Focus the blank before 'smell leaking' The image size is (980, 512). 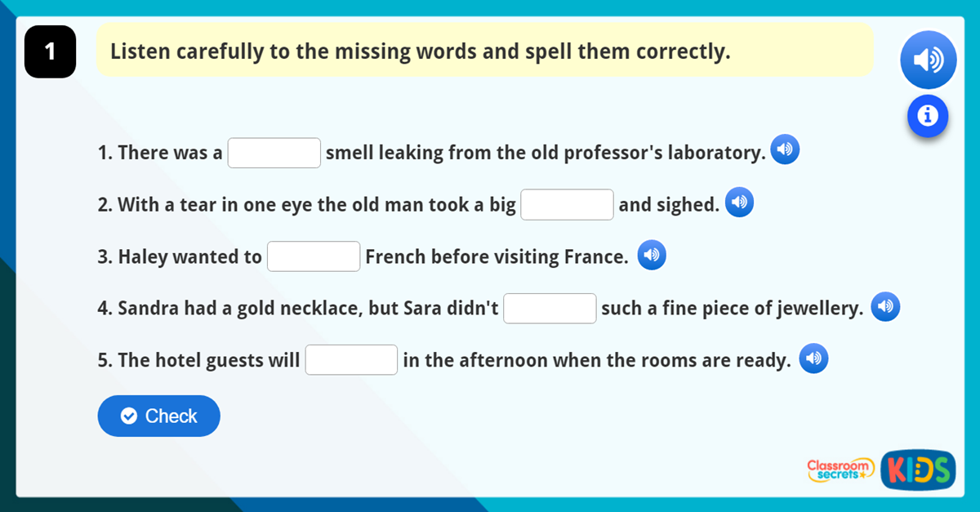(x=274, y=153)
